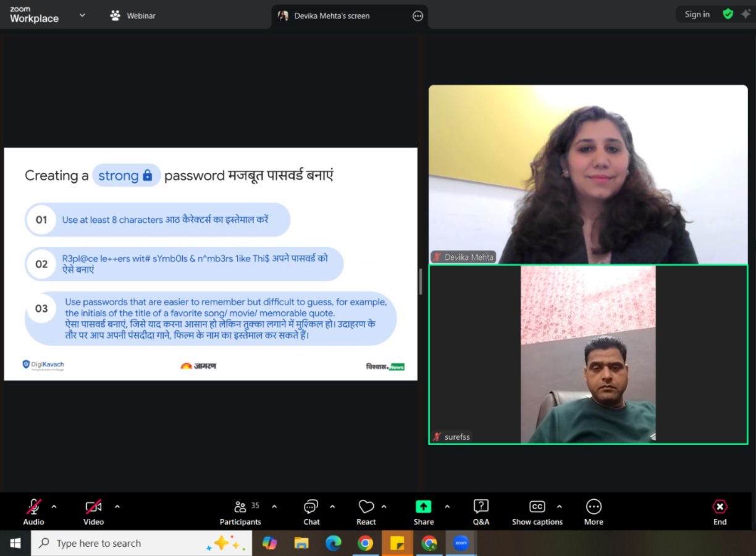This screenshot has width=756, height=556.
Task: Click the green security shield icon
Action: [x=728, y=14]
